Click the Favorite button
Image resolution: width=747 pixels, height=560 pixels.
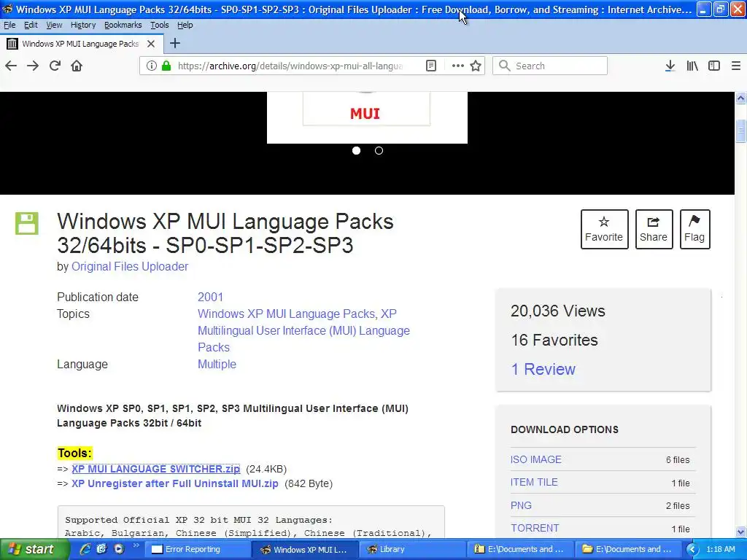click(x=604, y=229)
